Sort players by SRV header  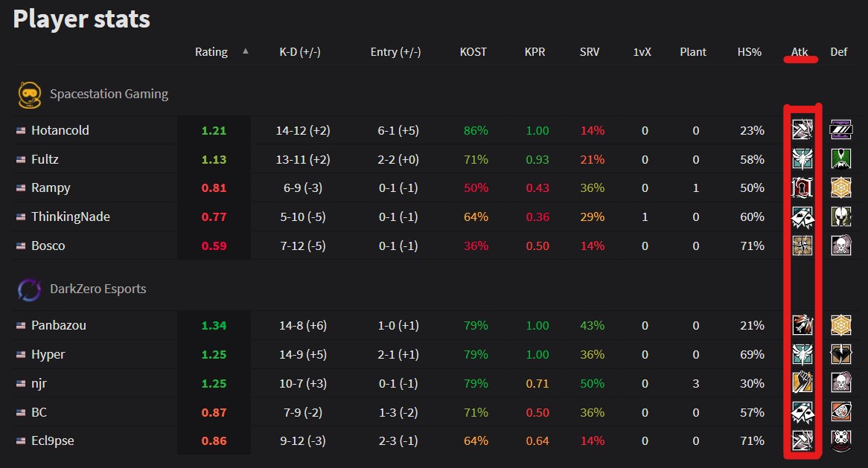click(x=590, y=52)
